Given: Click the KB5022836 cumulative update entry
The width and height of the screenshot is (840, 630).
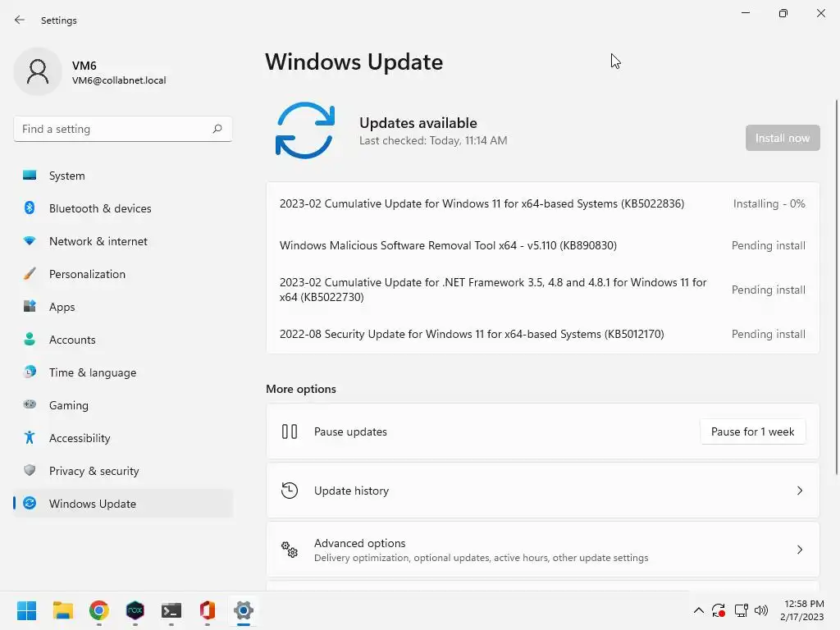Looking at the screenshot, I should [x=482, y=203].
